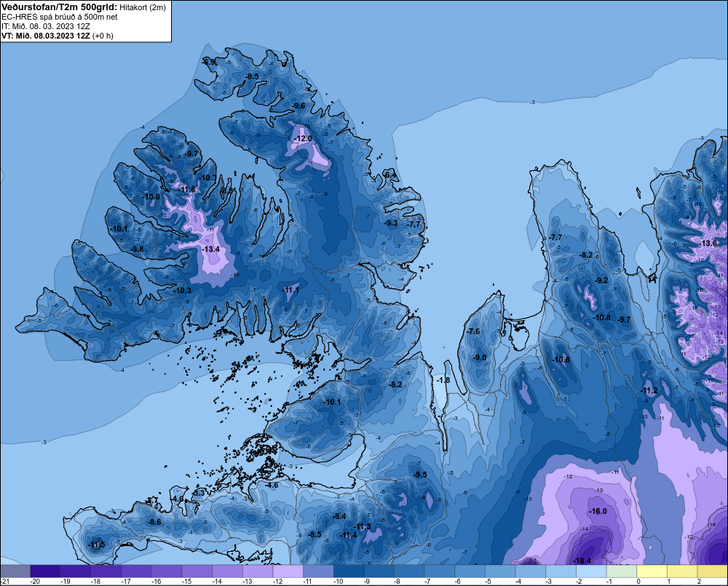The width and height of the screenshot is (728, 586).
Task: Click the -11.5 temperature label
Action: (x=97, y=545)
